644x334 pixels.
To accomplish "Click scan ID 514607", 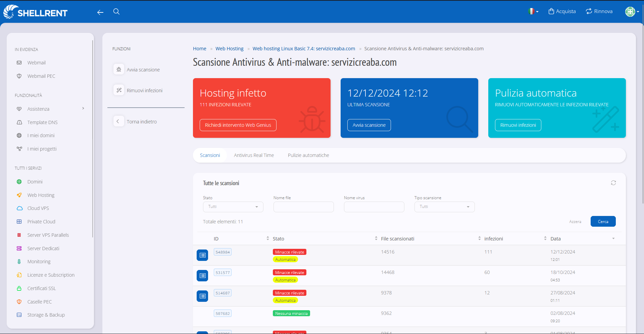I will (222, 293).
